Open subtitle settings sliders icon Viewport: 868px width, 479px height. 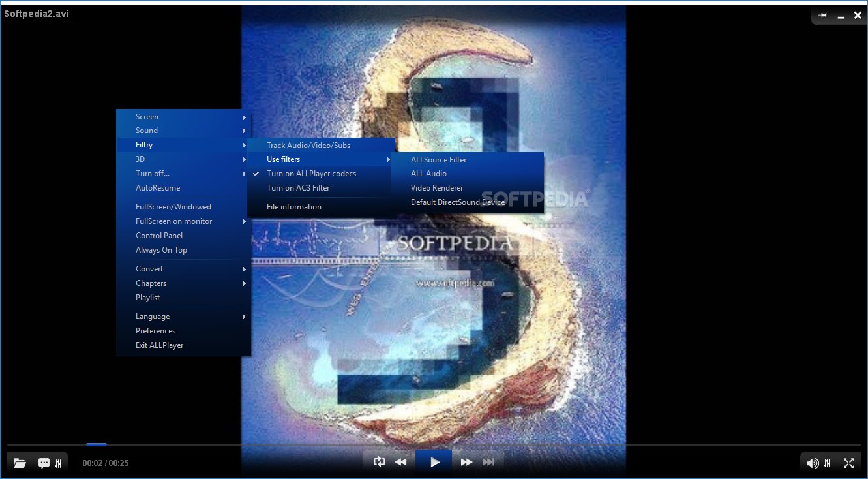tap(59, 463)
